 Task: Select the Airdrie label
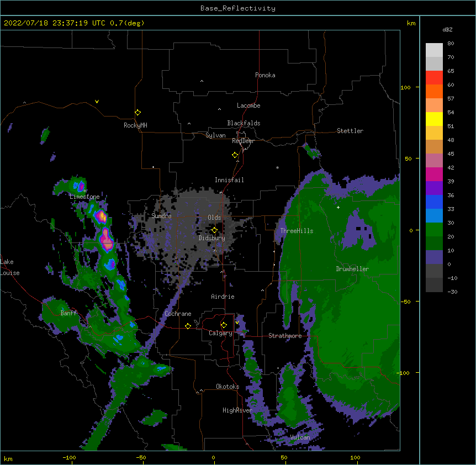(x=223, y=297)
